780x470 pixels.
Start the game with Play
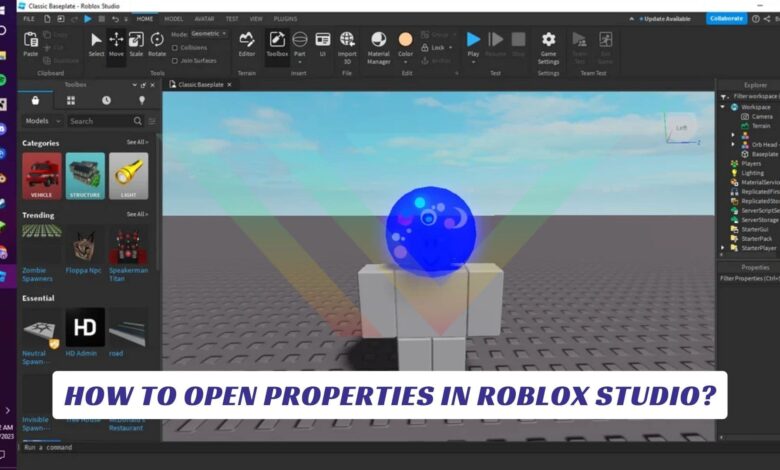click(473, 39)
